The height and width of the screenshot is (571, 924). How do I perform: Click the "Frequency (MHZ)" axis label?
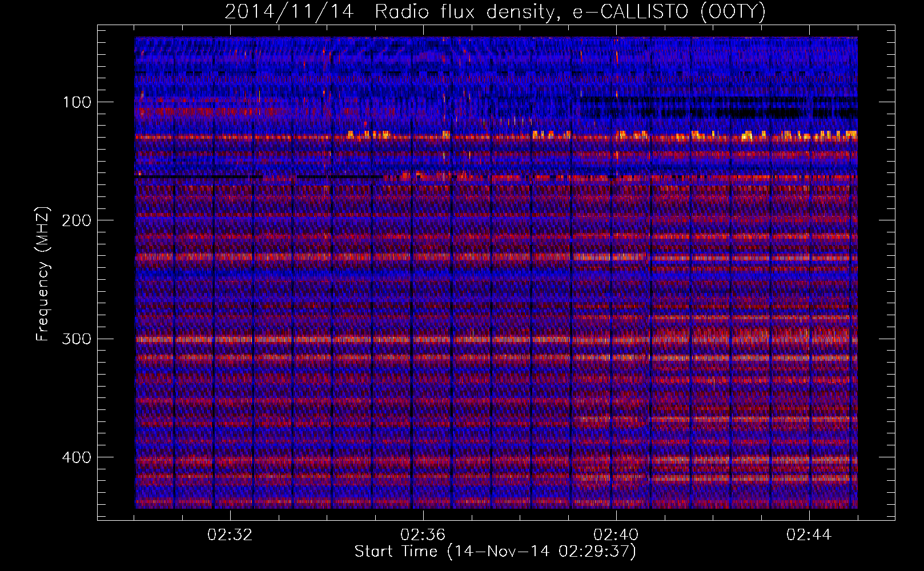43,274
